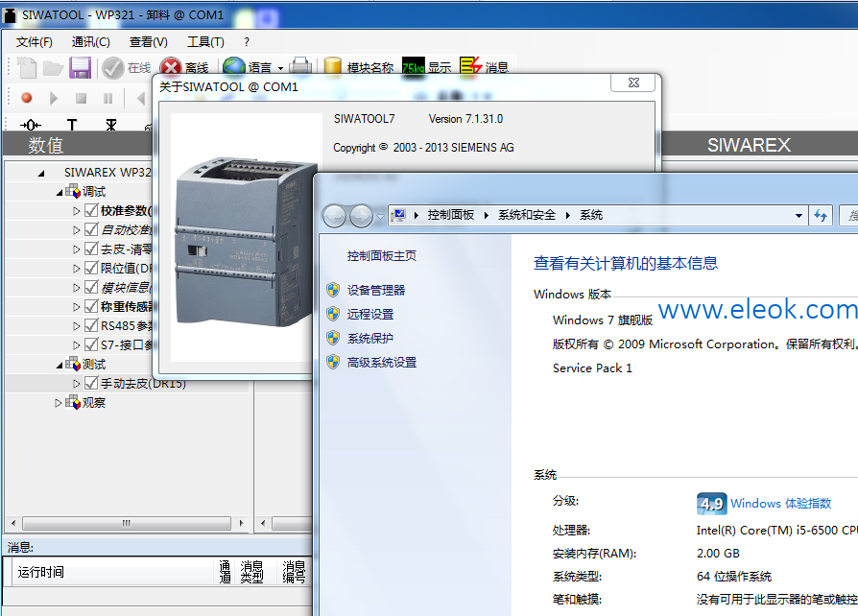Click the computer icon in the address bar
The width and height of the screenshot is (858, 616).
point(399,216)
